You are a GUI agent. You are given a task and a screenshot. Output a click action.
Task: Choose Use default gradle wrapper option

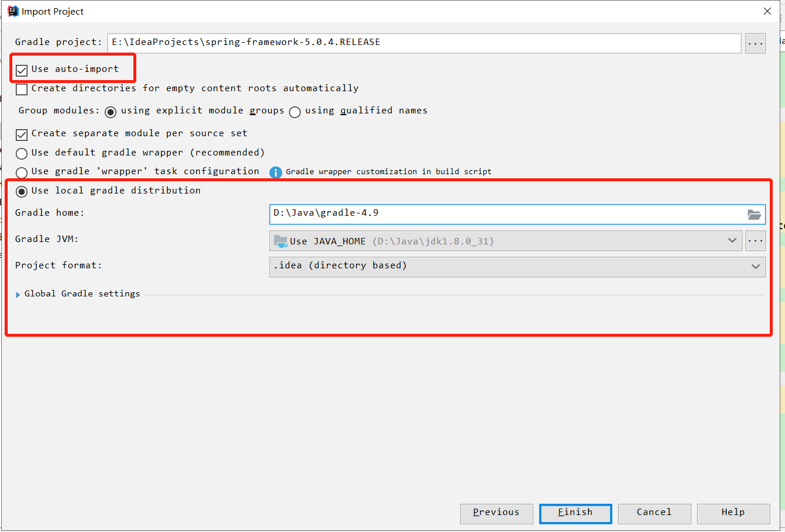pyautogui.click(x=22, y=154)
